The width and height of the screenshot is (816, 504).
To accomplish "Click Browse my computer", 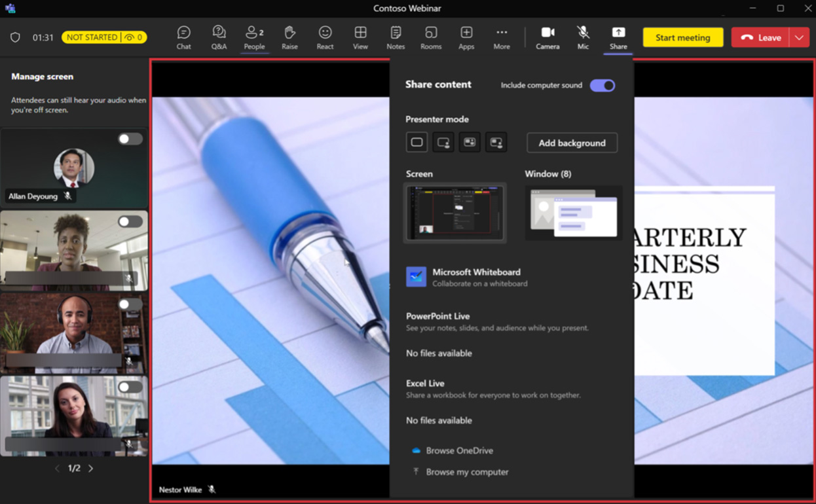I will point(467,472).
